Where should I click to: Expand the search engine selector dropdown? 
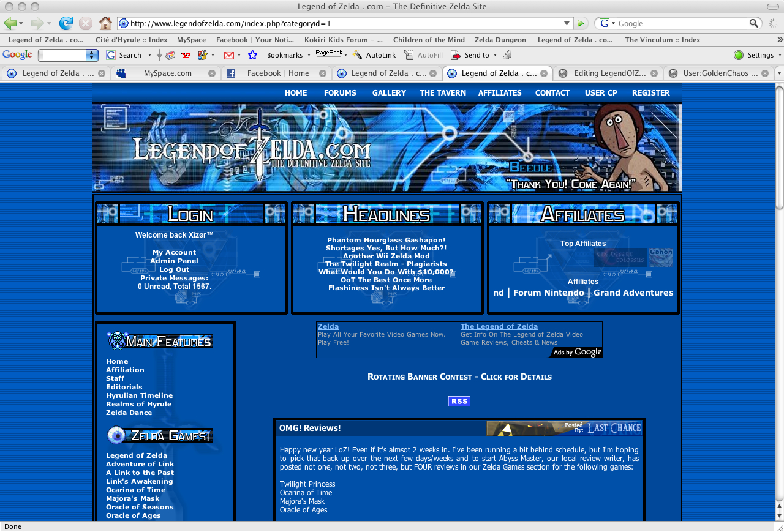pyautogui.click(x=606, y=23)
